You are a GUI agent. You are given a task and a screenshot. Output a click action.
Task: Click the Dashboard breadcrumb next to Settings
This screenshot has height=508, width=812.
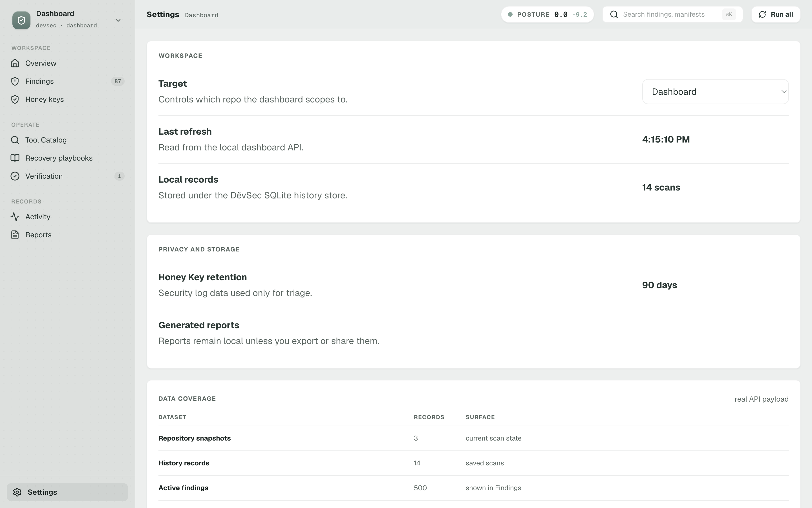(x=202, y=15)
